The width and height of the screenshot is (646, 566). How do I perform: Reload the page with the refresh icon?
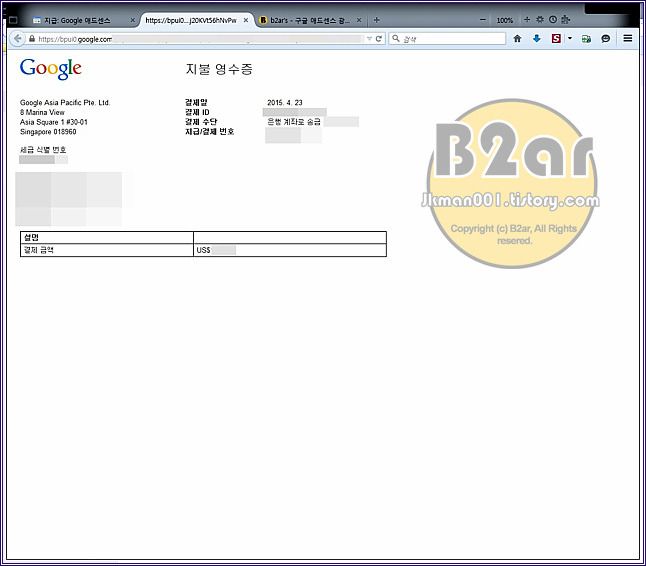point(379,39)
